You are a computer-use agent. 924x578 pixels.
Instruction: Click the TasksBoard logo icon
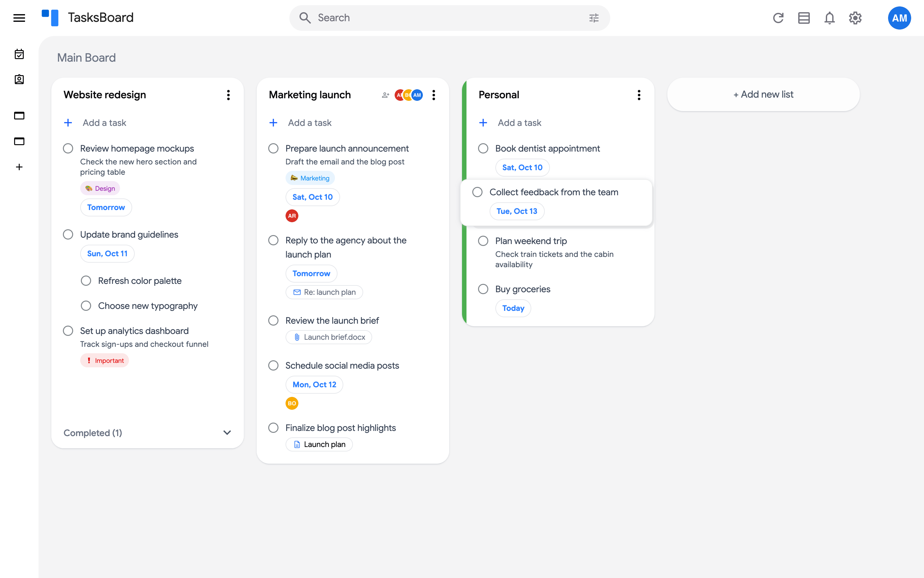coord(50,18)
